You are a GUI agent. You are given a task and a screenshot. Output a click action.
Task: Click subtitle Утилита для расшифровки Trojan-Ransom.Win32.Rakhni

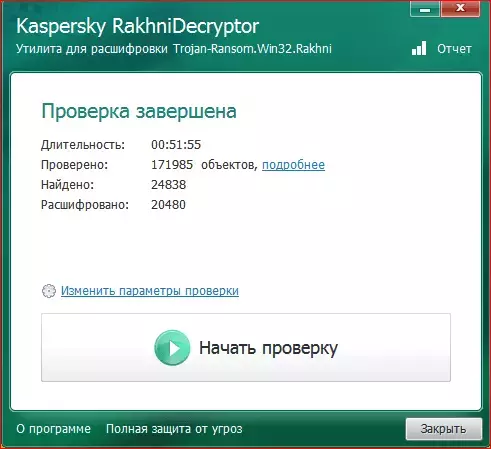pyautogui.click(x=174, y=49)
